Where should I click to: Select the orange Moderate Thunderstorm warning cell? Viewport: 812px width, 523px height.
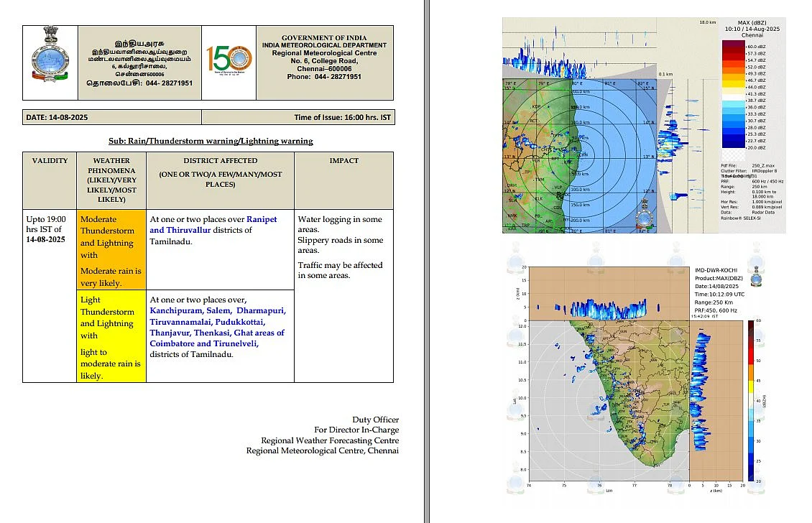(111, 249)
